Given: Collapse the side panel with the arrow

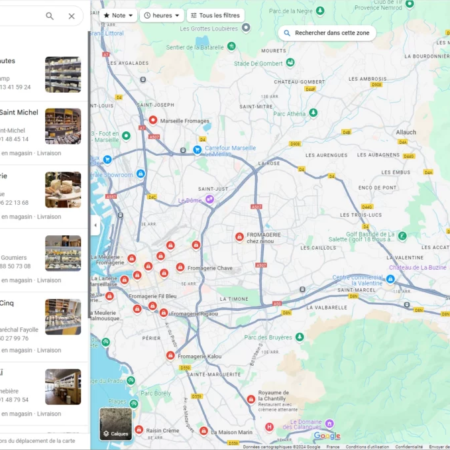Looking at the screenshot, I should click(95, 225).
